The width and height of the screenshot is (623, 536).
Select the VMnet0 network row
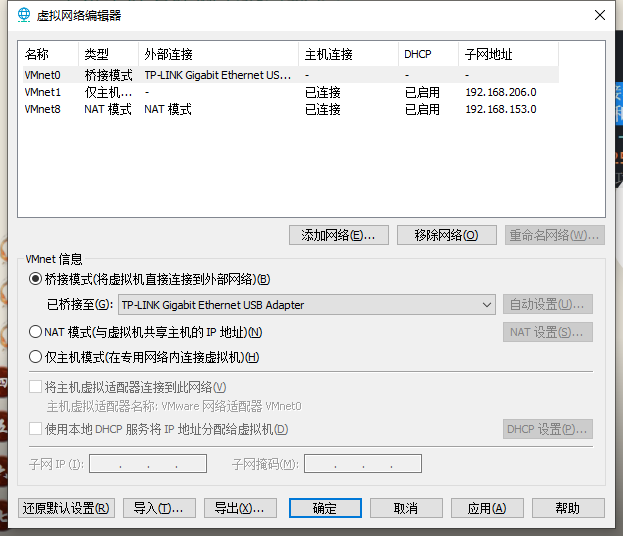tap(291, 75)
